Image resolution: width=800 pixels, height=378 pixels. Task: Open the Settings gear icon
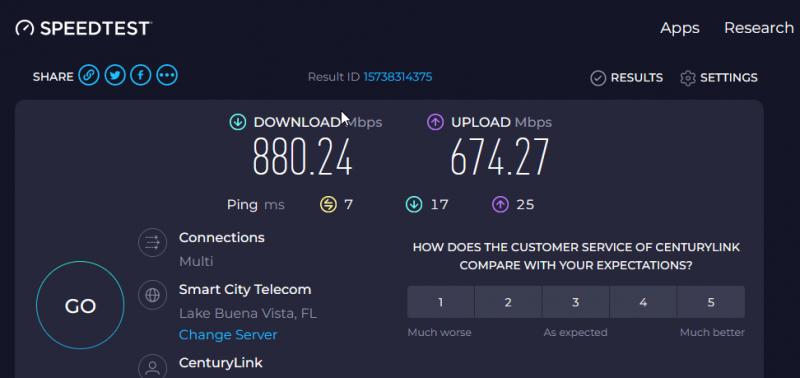(x=688, y=78)
